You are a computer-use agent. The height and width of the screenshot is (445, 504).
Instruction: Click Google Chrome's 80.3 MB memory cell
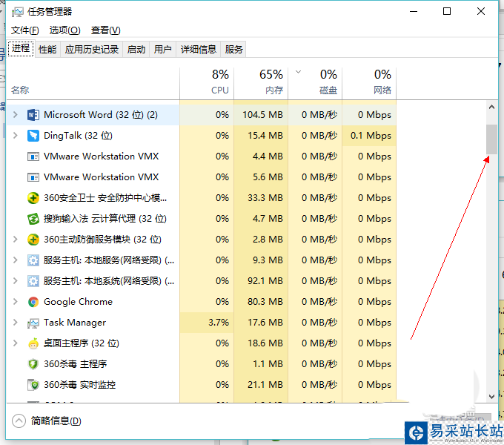tap(261, 302)
